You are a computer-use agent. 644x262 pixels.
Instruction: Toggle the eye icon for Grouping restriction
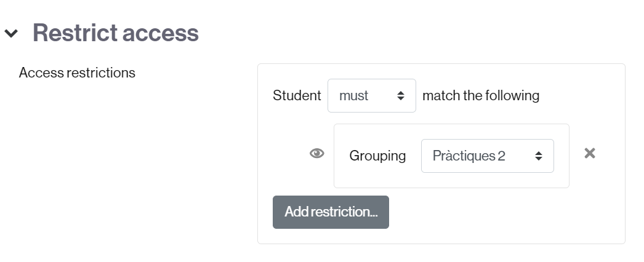click(316, 153)
